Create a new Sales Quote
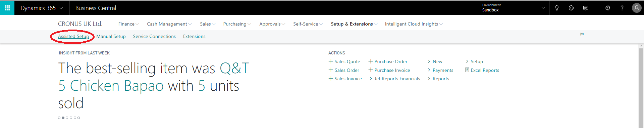The height and width of the screenshot is (128, 644). click(344, 61)
